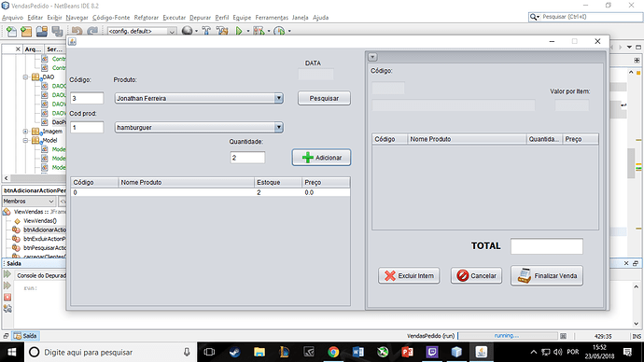644x362 pixels.
Task: Click the New Project toolbar icon
Action: point(26,31)
